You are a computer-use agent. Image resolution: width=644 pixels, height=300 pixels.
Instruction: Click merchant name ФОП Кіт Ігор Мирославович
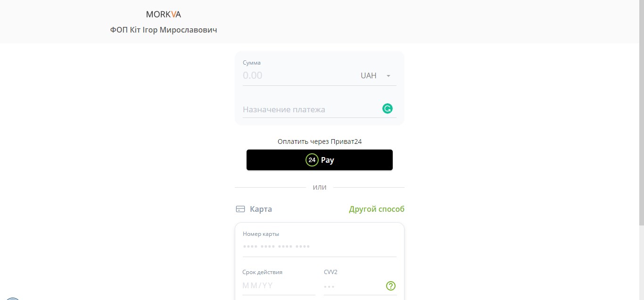click(164, 30)
